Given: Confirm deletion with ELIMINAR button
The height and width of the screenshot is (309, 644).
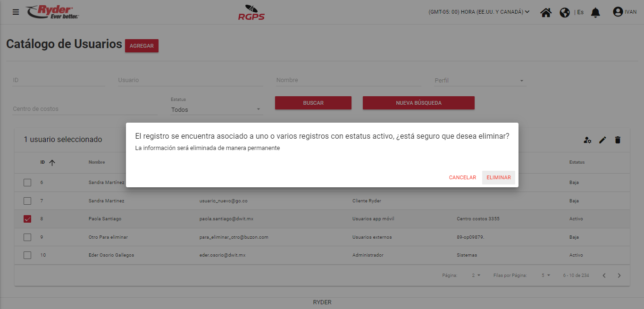Looking at the screenshot, I should [498, 177].
